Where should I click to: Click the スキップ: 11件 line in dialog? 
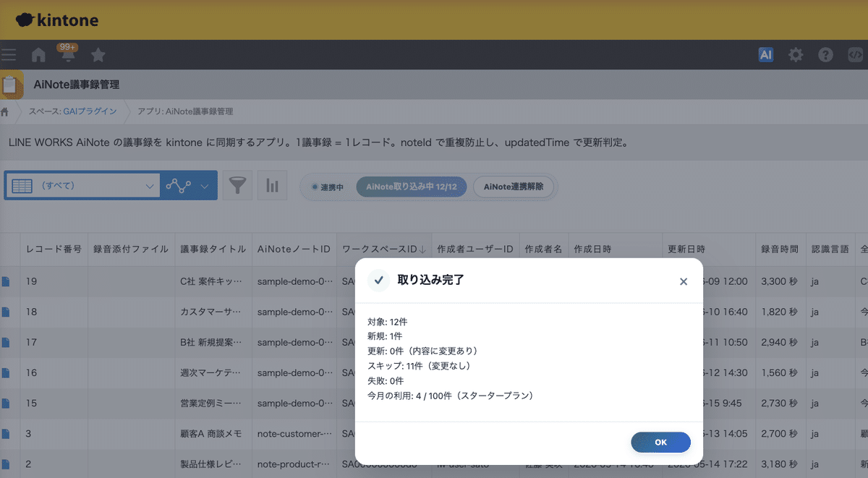[420, 366]
